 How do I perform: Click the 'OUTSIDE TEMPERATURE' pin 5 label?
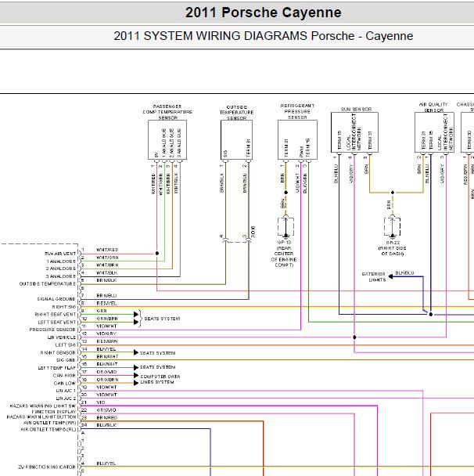[x=48, y=284]
